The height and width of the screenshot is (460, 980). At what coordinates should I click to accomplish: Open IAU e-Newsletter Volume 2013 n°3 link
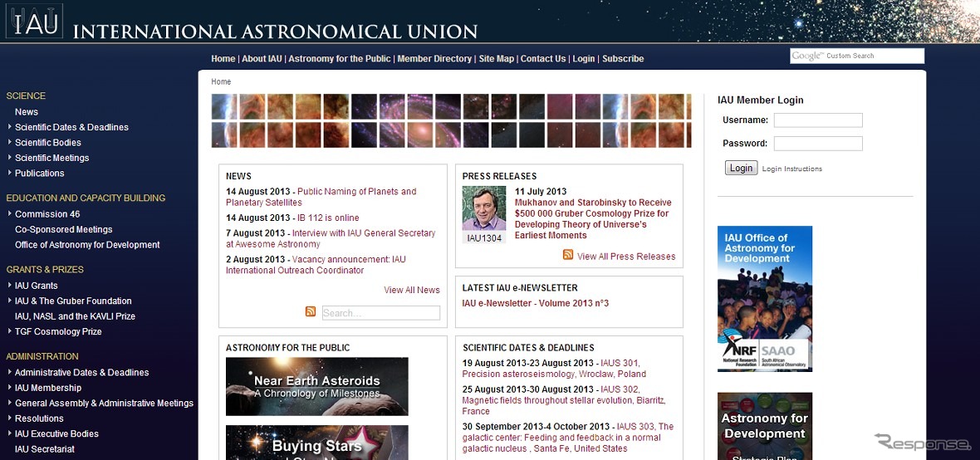pos(536,303)
